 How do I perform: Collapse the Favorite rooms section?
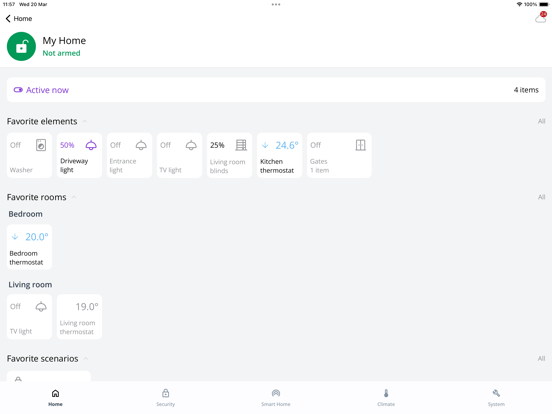74,197
